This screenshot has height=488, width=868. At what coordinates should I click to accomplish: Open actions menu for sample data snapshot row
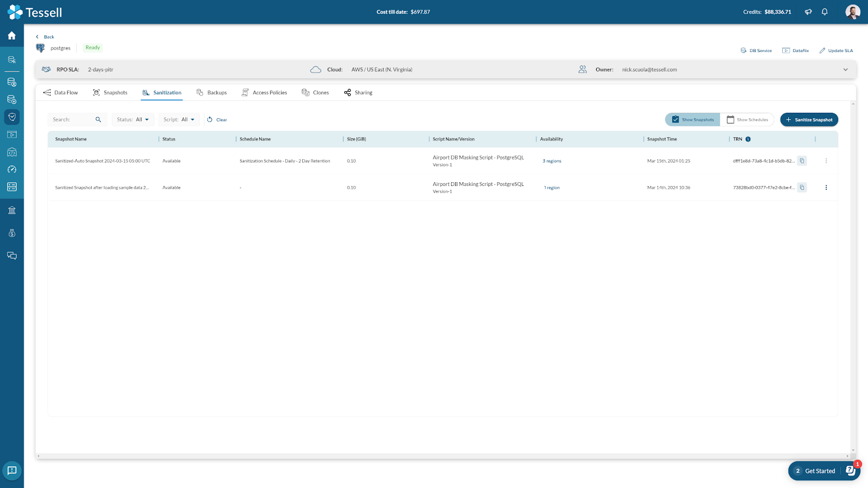coord(826,188)
